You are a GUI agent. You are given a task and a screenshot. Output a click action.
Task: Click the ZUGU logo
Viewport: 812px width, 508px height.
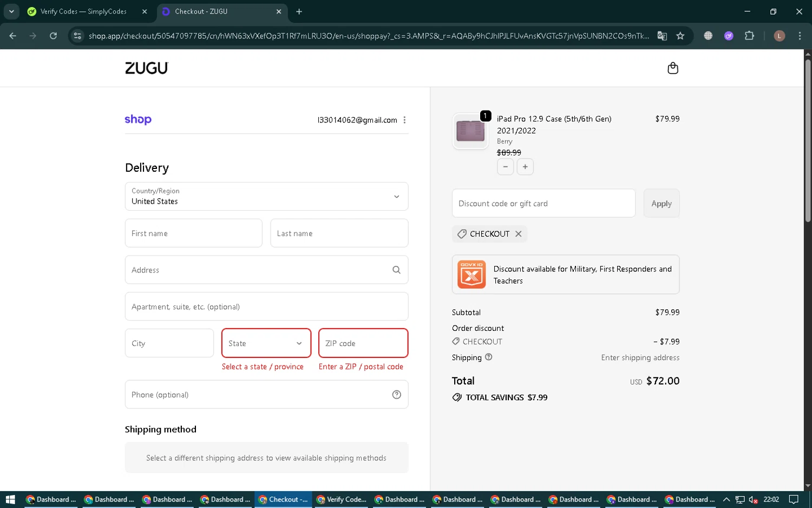coord(147,68)
